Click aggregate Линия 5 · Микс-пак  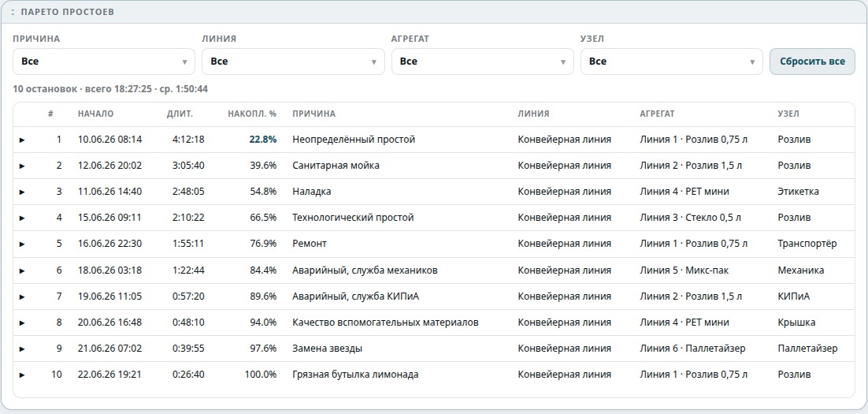click(684, 270)
